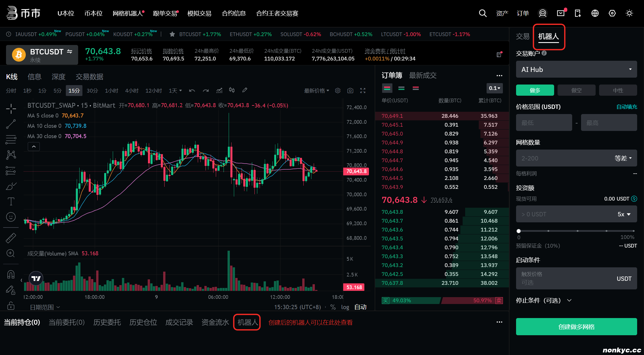Open the 历史委托 order history tab
Image resolution: width=644 pixels, height=355 pixels.
107,322
